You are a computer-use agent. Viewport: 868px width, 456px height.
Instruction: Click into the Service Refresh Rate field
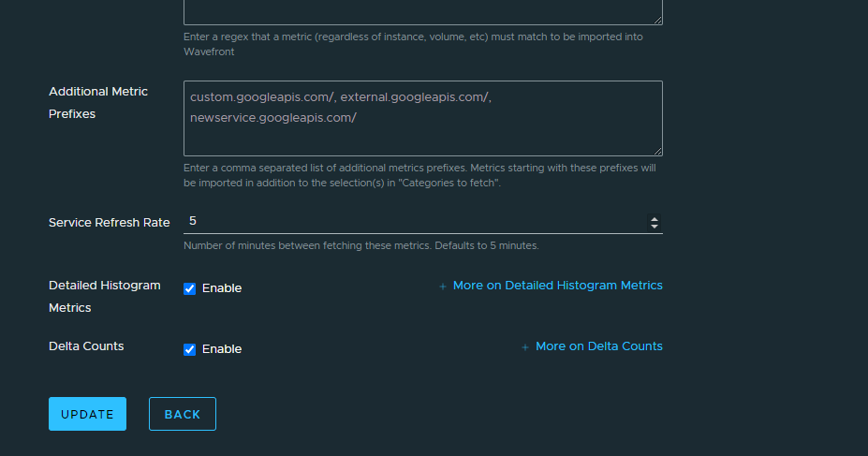pos(412,222)
